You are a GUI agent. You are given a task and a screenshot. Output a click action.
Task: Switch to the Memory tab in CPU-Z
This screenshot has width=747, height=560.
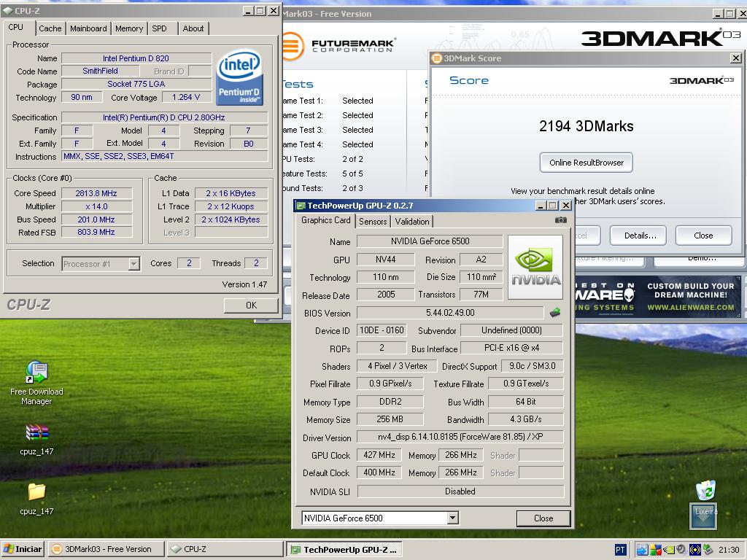click(129, 28)
